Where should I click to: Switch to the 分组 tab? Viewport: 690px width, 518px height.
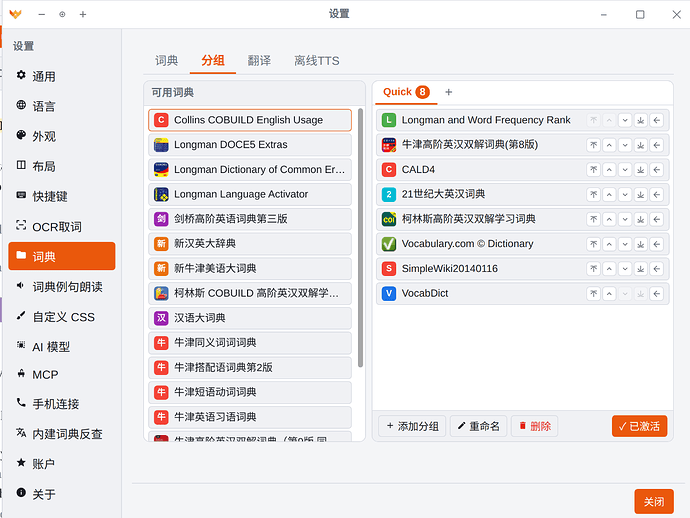point(213,61)
